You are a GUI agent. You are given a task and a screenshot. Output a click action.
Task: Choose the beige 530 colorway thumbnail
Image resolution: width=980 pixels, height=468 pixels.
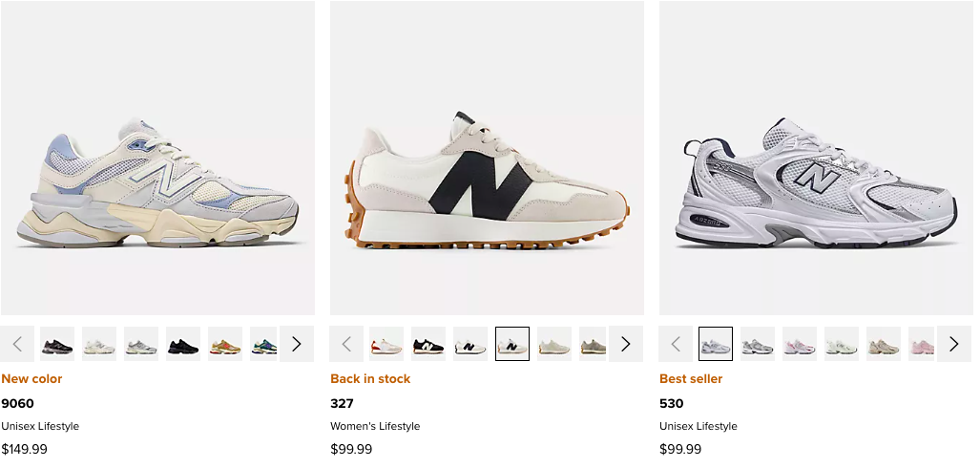[884, 344]
